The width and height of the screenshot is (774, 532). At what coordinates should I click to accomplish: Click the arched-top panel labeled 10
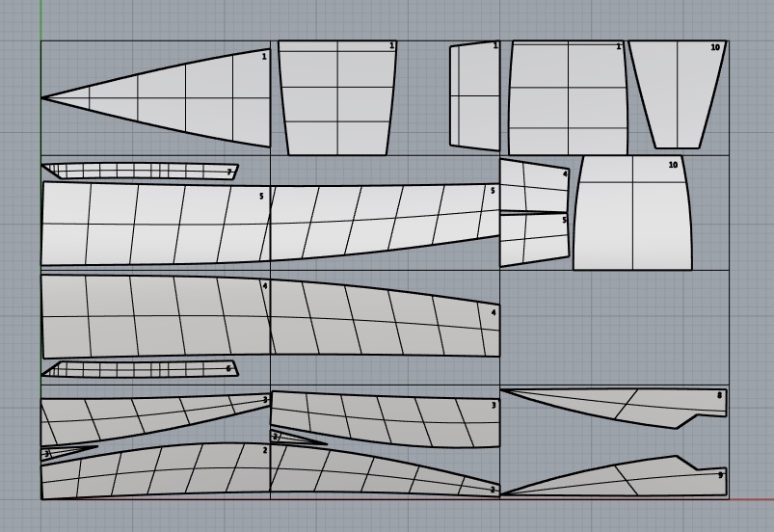633,212
